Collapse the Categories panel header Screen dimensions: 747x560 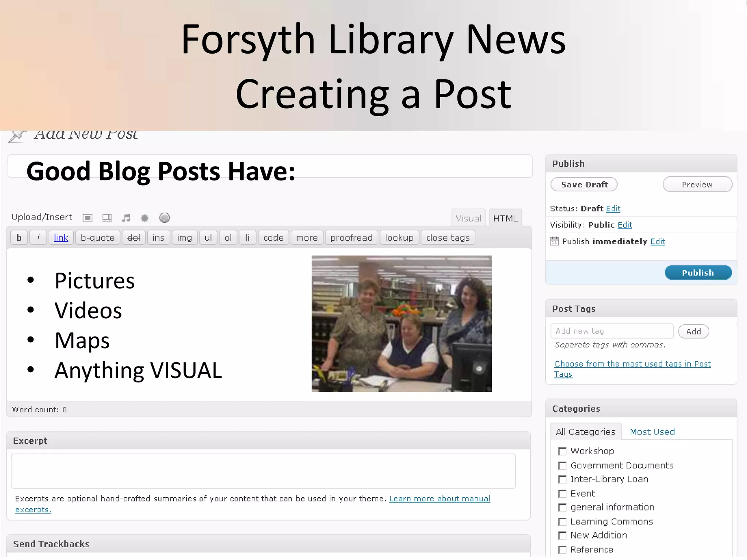click(641, 409)
